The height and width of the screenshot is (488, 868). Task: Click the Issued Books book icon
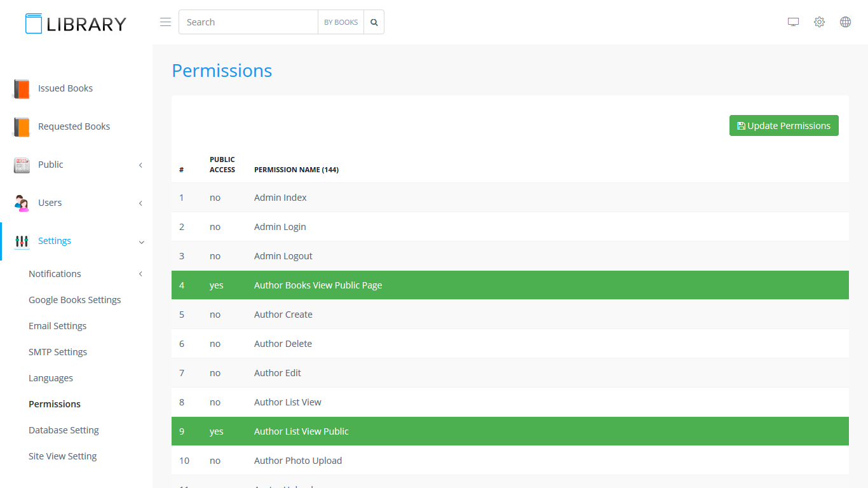tap(22, 89)
